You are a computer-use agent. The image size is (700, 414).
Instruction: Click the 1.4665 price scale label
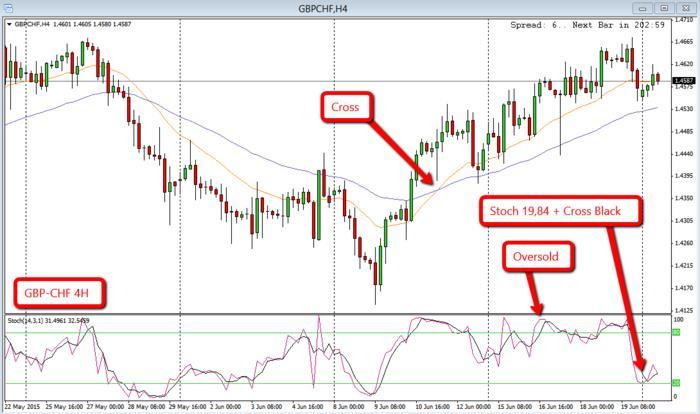click(x=683, y=42)
